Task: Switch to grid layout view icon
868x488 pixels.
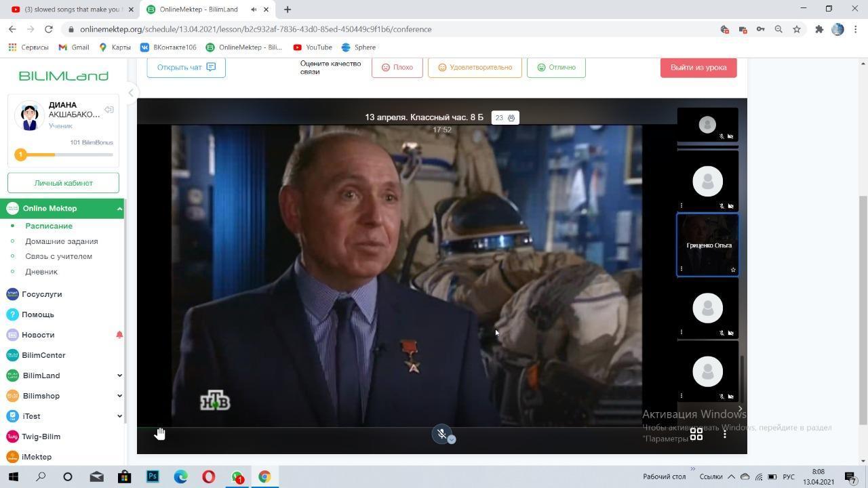Action: tap(696, 434)
